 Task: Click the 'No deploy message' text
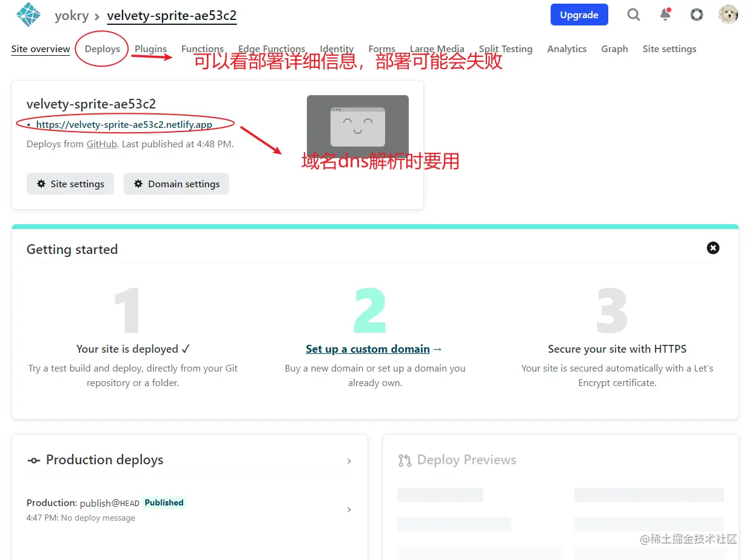(98, 518)
